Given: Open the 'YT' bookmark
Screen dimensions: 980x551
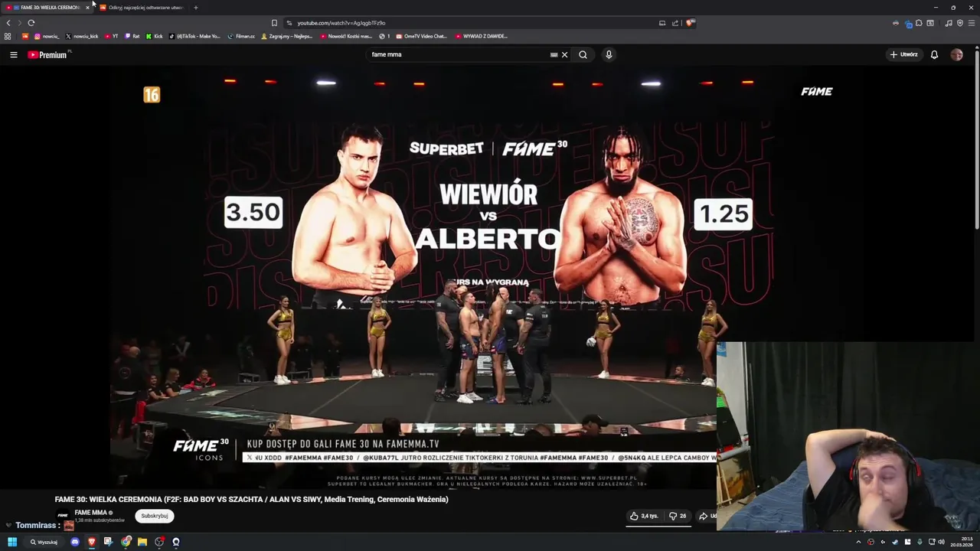Looking at the screenshot, I should coord(112,36).
